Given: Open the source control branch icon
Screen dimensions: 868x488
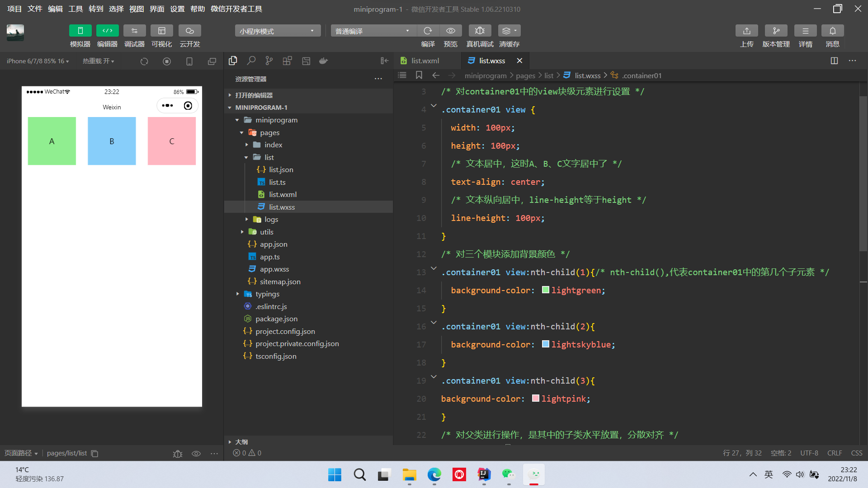Looking at the screenshot, I should pyautogui.click(x=269, y=61).
